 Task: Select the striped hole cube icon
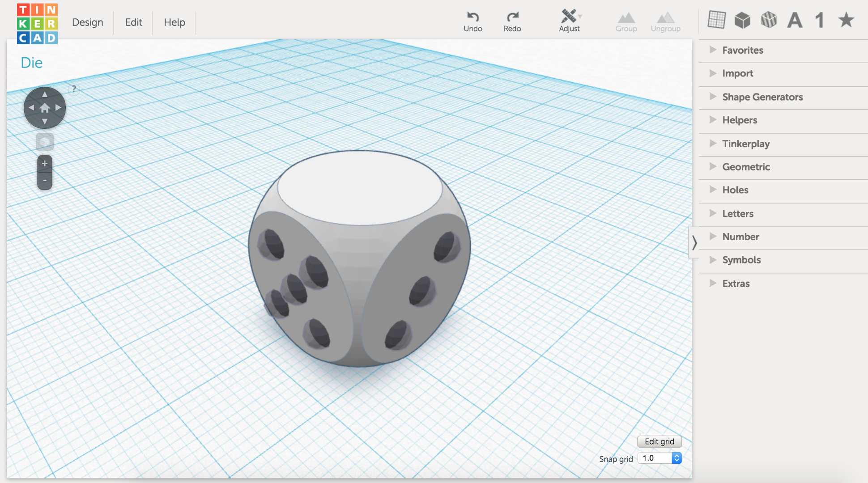769,20
